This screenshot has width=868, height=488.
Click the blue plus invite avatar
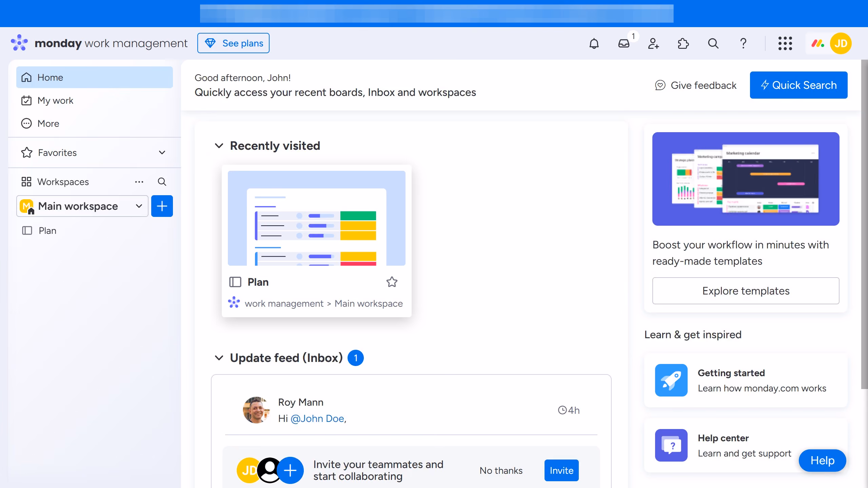290,470
